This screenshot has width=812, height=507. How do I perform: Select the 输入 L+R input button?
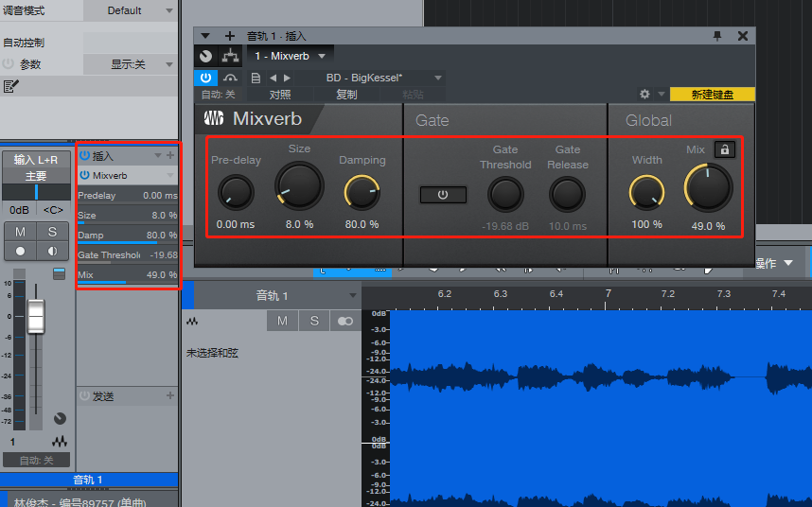pyautogui.click(x=36, y=159)
